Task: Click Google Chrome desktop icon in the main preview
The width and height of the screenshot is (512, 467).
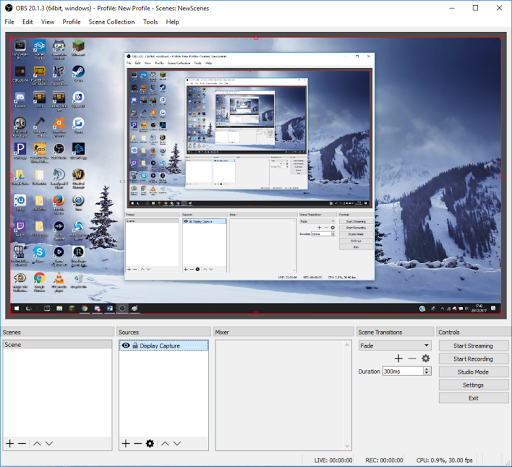Action: click(x=39, y=281)
